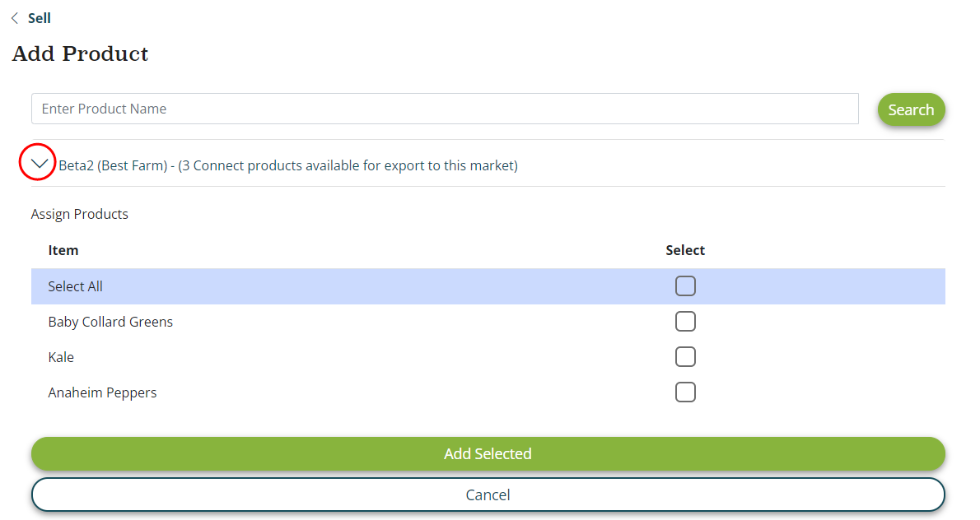This screenshot has height=520, width=980.
Task: Enable the Anaheim Peppers checkbox
Action: 685,392
